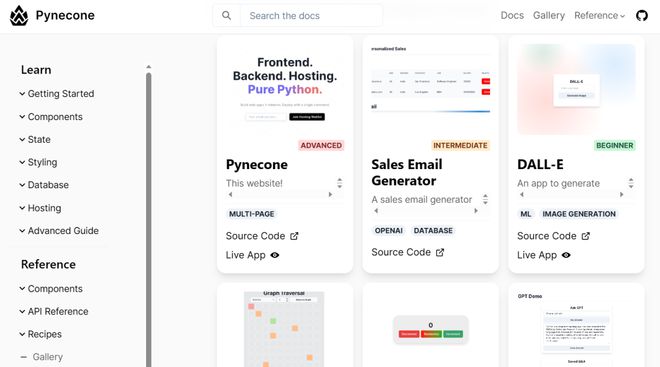Click sidebar scroll-up arrow
The width and height of the screenshot is (660, 367).
pos(149,67)
